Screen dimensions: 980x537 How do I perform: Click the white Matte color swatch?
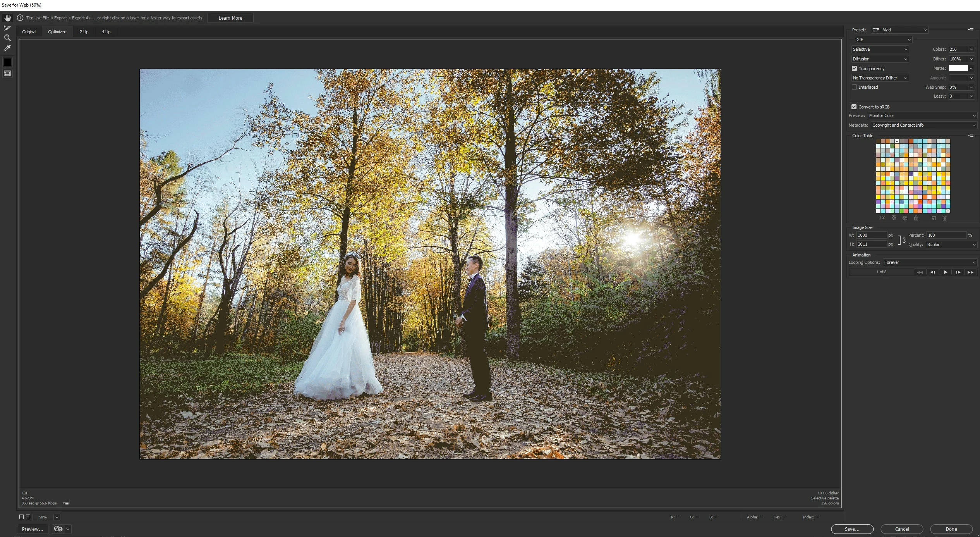(958, 68)
